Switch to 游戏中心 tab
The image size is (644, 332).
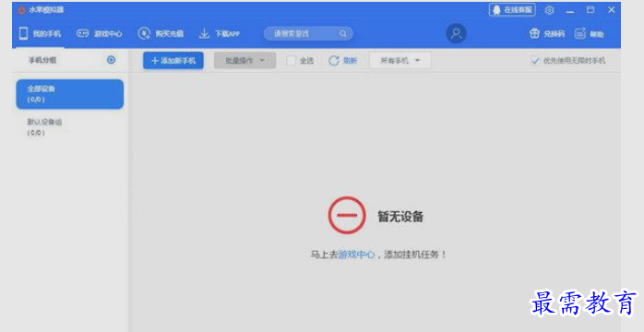coord(100,33)
